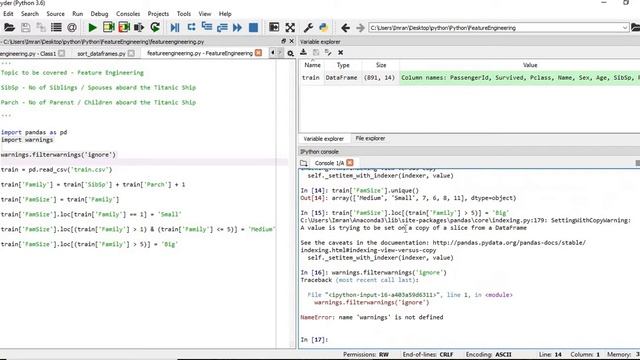Browse console tabs folder icon
This screenshot has height=360, width=640.
[x=304, y=163]
